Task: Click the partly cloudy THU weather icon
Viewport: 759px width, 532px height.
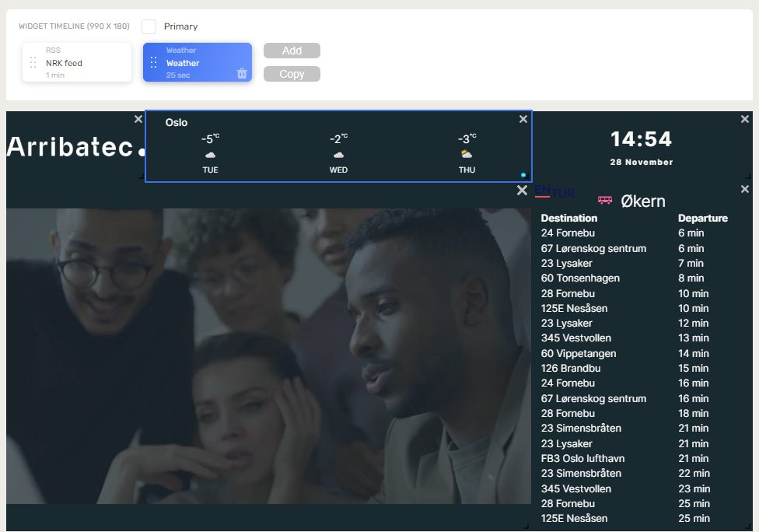Action: pos(467,155)
